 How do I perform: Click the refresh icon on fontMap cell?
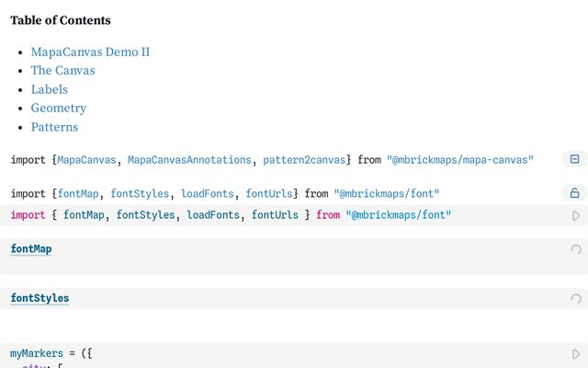point(576,249)
